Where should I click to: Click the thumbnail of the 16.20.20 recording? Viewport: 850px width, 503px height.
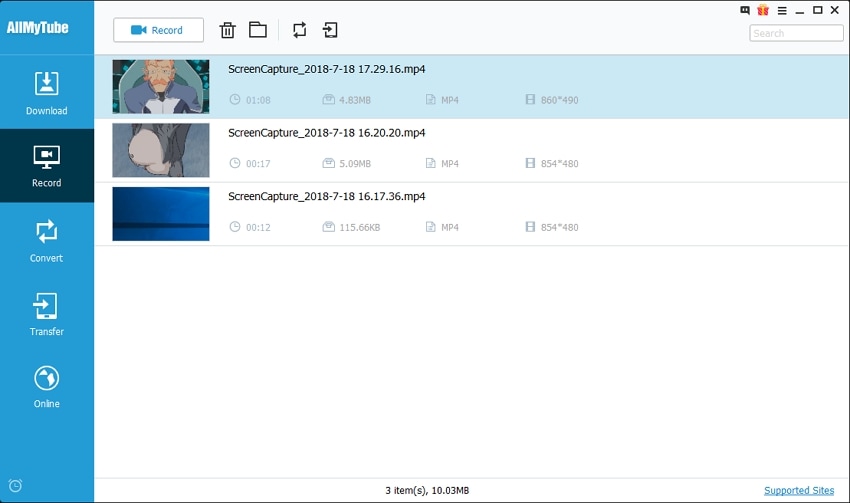click(x=161, y=150)
